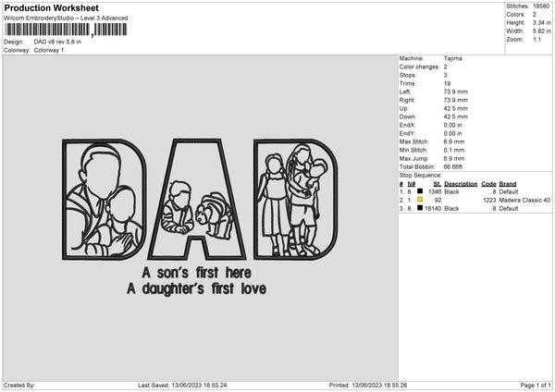Click the Stitches value 19580

(x=541, y=6)
